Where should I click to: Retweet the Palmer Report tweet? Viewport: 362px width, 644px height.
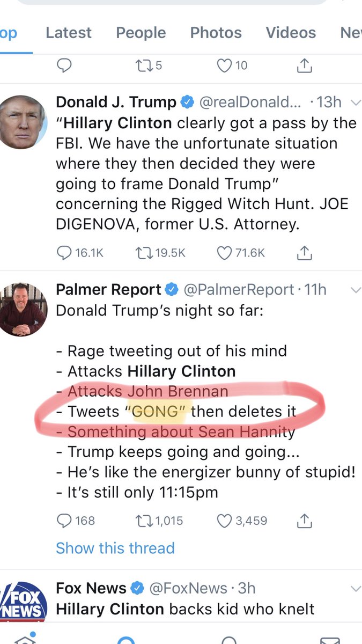[144, 520]
